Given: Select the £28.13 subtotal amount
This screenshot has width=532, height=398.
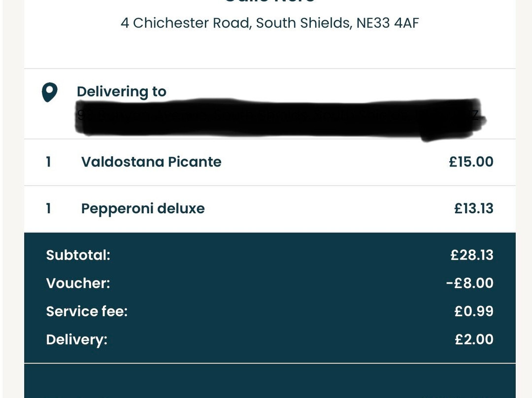Looking at the screenshot, I should 471,255.
